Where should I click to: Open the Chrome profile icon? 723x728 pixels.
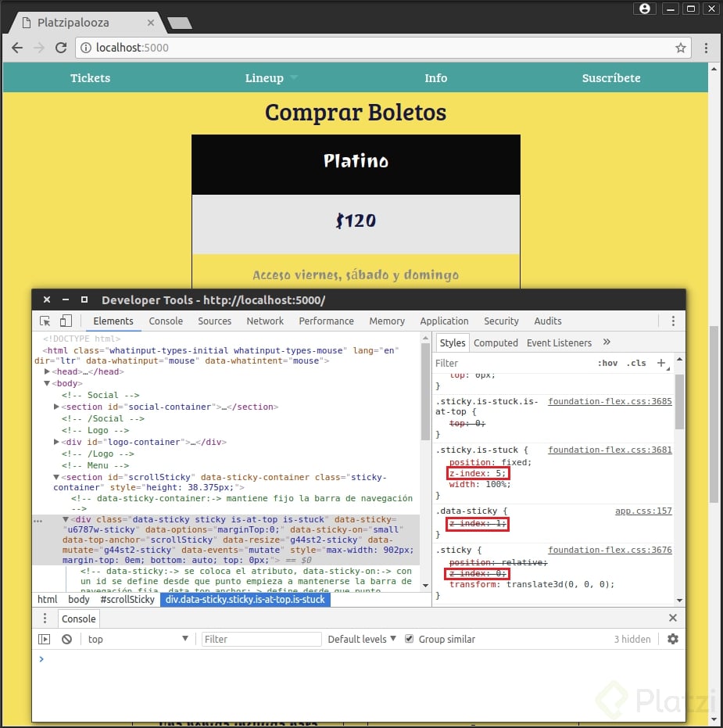[645, 9]
